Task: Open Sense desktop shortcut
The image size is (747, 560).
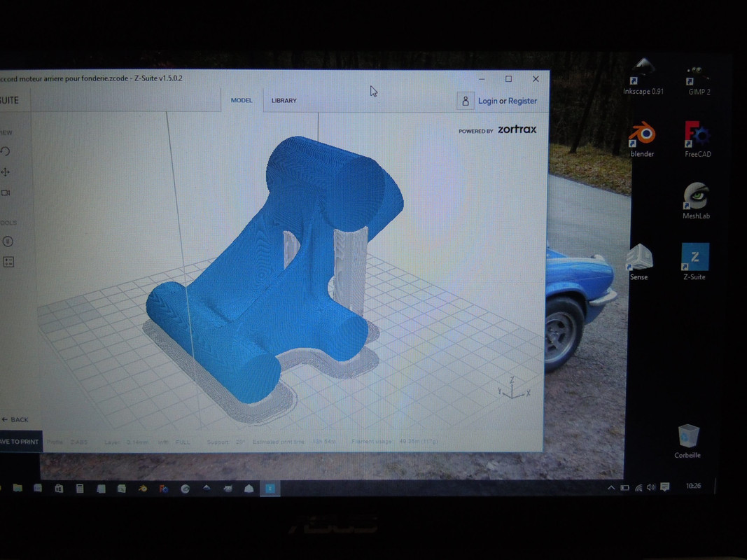Action: click(639, 262)
